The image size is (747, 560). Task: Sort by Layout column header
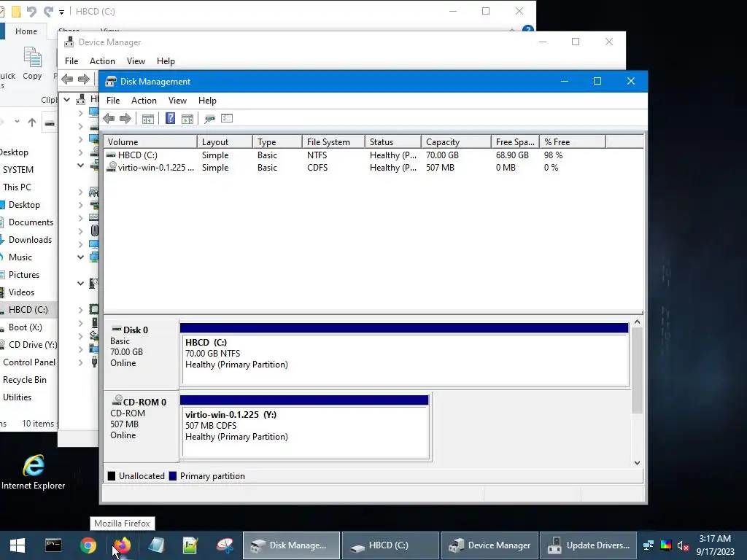[x=225, y=142]
